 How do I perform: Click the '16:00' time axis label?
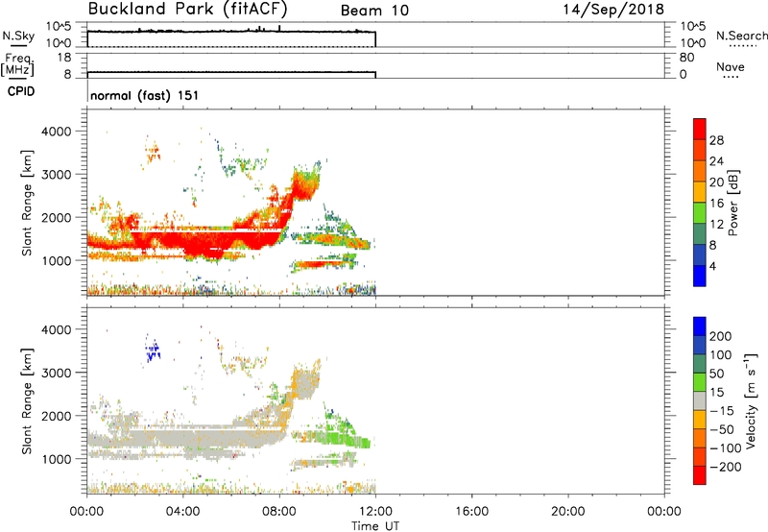tap(471, 512)
